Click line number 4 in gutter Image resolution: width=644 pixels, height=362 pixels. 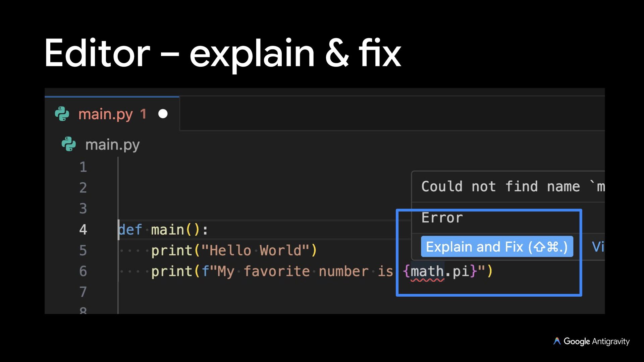click(83, 230)
